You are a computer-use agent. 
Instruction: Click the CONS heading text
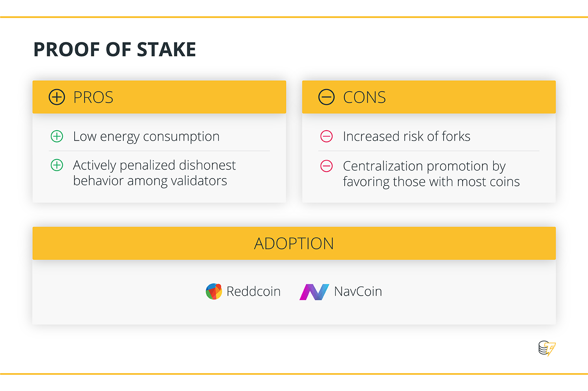coord(365,97)
